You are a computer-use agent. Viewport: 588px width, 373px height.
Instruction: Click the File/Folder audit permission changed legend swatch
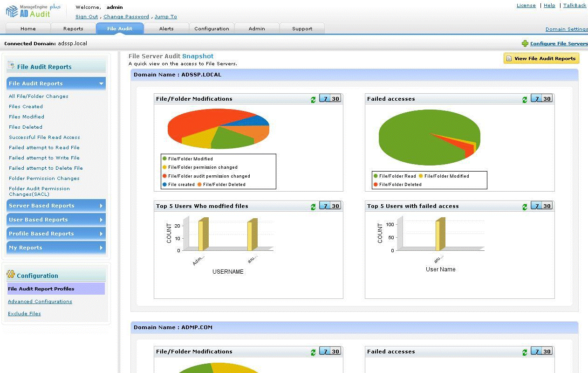164,176
